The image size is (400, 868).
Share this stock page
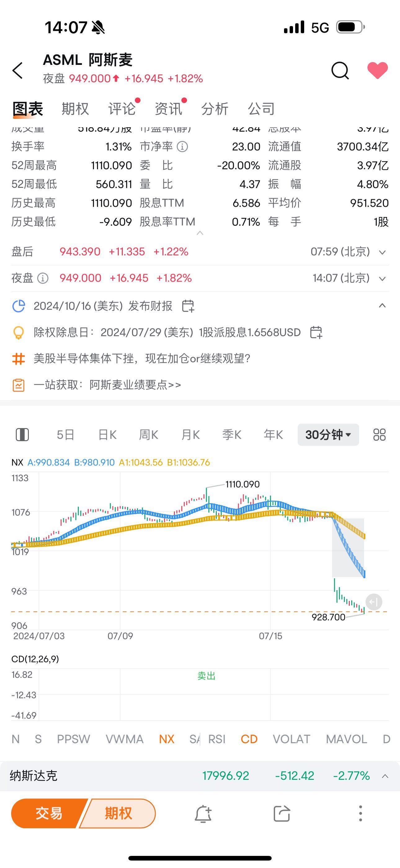[282, 813]
